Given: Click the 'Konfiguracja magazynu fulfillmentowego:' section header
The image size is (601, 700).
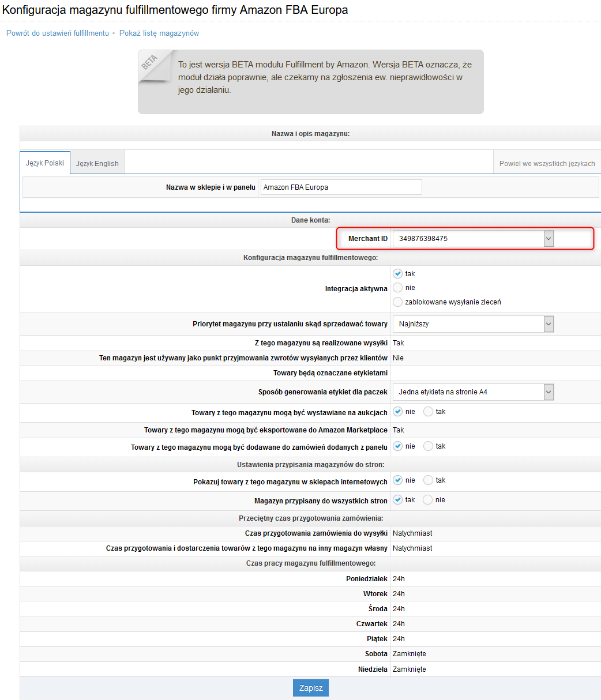Looking at the screenshot, I should (311, 257).
